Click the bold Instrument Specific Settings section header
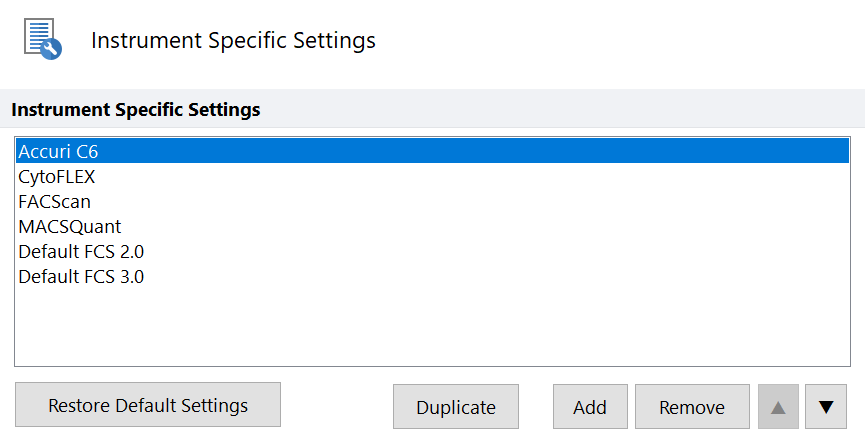Image resolution: width=865 pixels, height=441 pixels. [x=136, y=110]
